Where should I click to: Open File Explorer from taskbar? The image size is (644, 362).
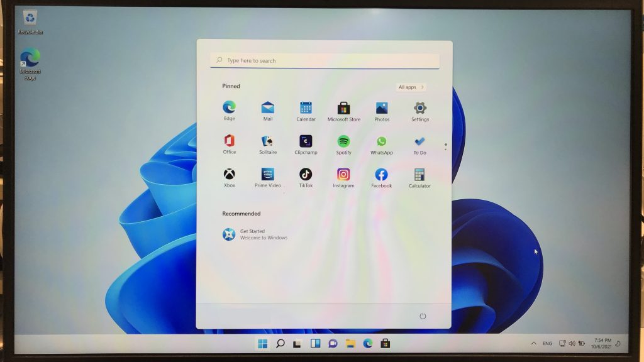click(350, 344)
